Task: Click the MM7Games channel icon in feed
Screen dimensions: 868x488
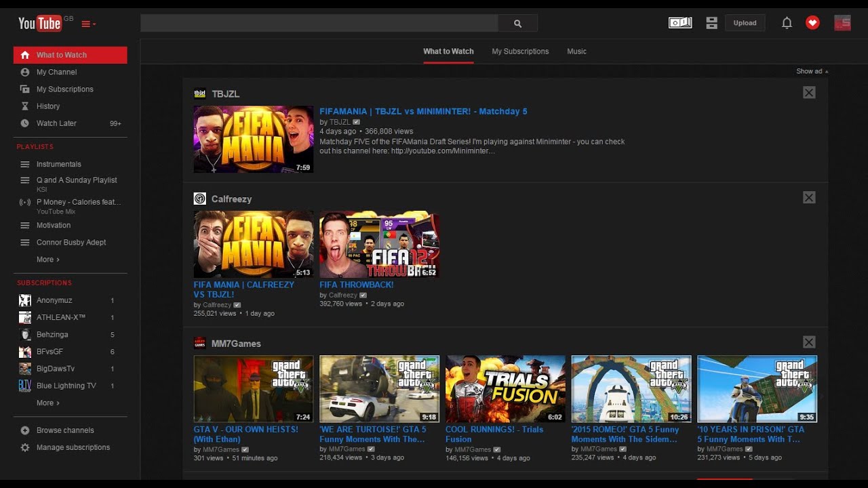Action: (199, 343)
